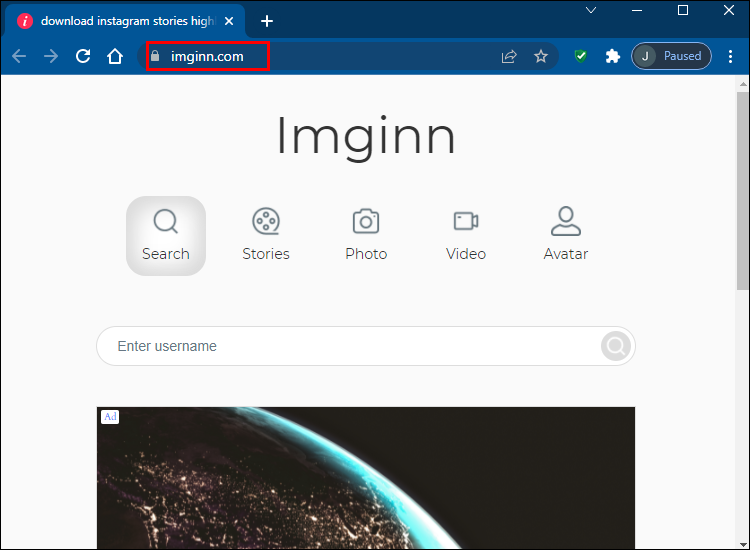750x550 pixels.
Task: Close the download instagram stories tab
Action: click(229, 21)
